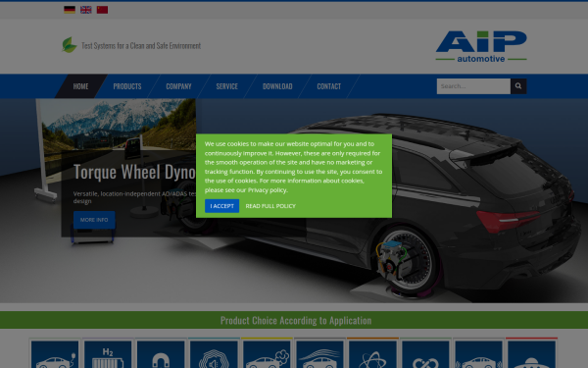
Task: Open READ FULL POLICY link
Action: point(270,206)
